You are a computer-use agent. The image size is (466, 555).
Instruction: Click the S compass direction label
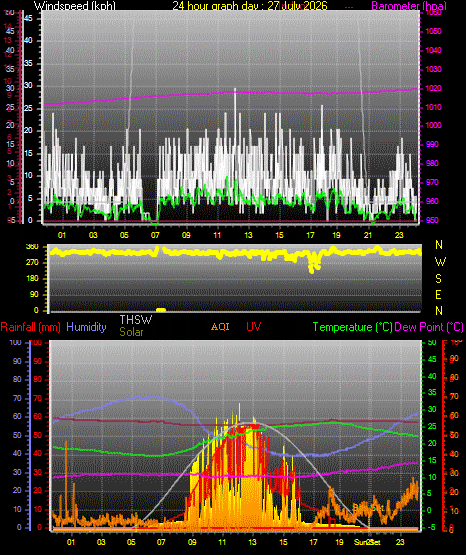[x=438, y=279]
